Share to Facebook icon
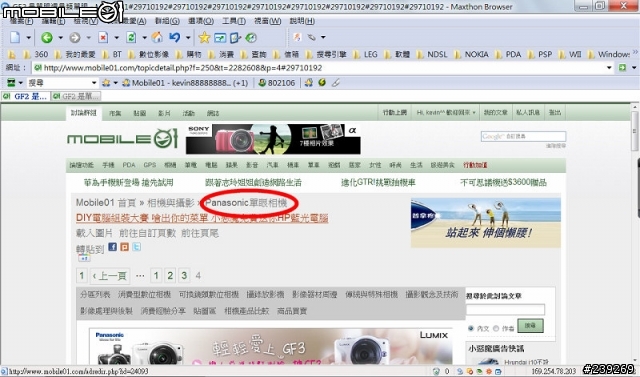This screenshot has width=640, height=377. coord(113,247)
